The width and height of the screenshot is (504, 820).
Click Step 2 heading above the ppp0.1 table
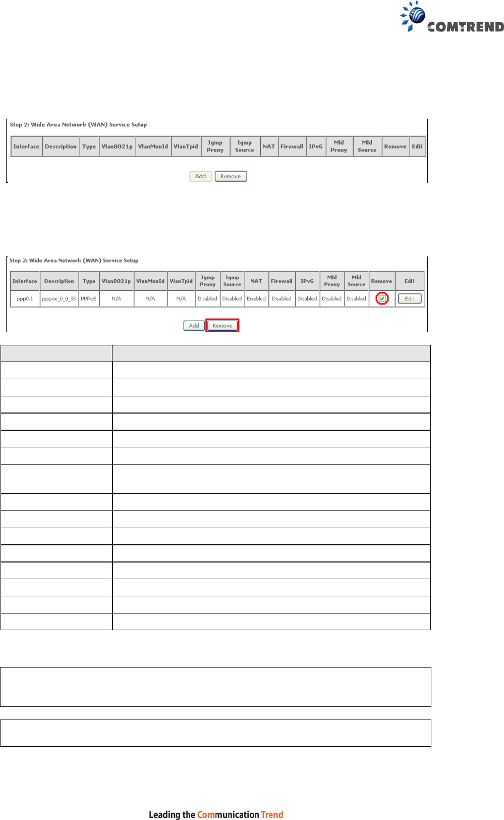click(74, 261)
